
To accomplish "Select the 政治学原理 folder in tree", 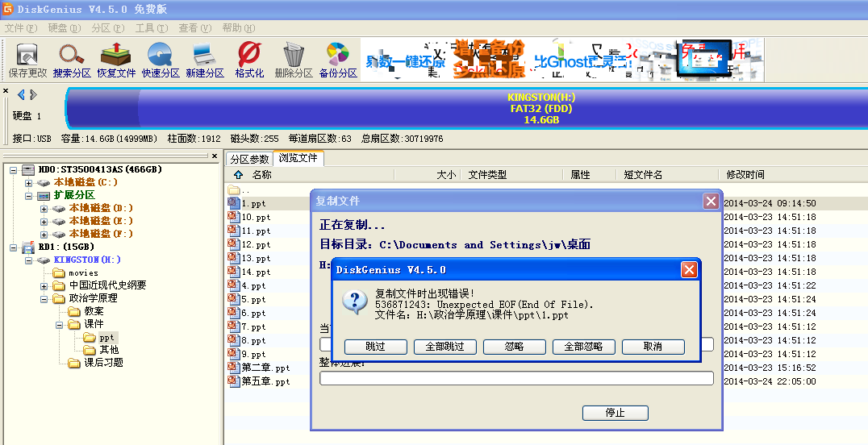I will click(x=93, y=298).
